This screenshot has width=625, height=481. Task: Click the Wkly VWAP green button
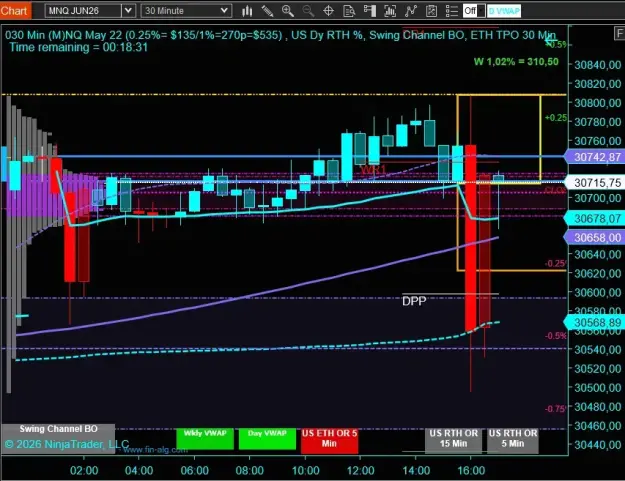[205, 439]
